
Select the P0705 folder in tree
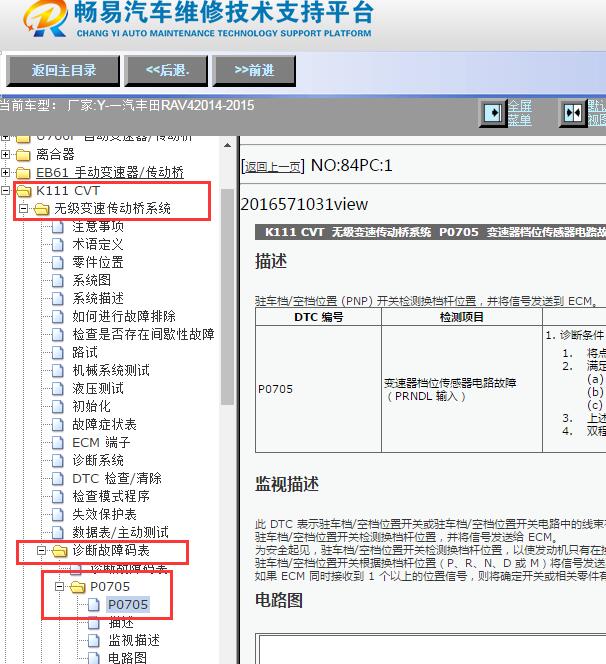(110, 587)
